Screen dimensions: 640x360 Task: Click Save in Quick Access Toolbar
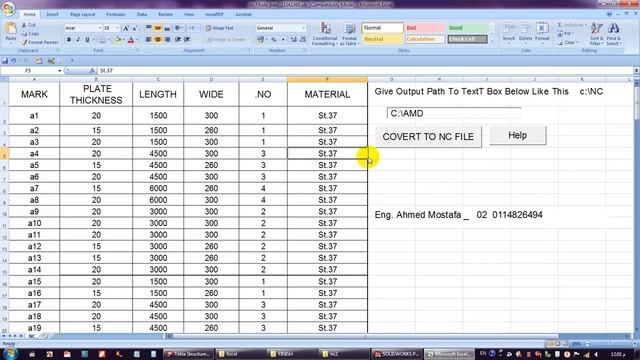click(5, 61)
